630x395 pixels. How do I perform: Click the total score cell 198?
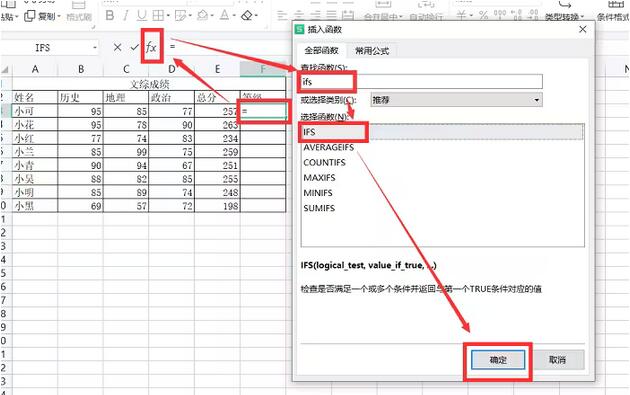(x=217, y=206)
